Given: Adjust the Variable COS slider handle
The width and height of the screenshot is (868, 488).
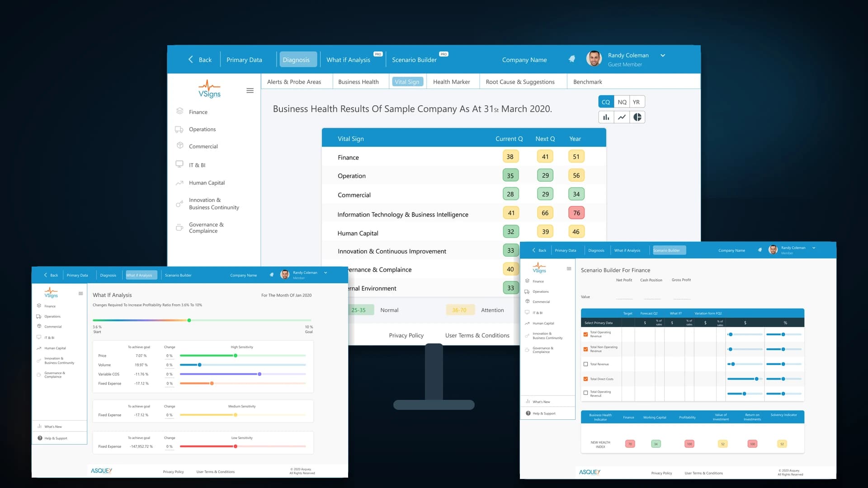Looking at the screenshot, I should (259, 374).
